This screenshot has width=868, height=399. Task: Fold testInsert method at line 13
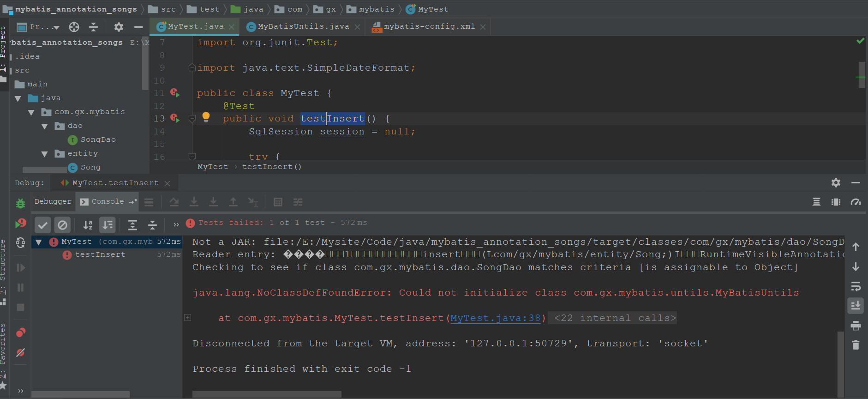tap(192, 119)
